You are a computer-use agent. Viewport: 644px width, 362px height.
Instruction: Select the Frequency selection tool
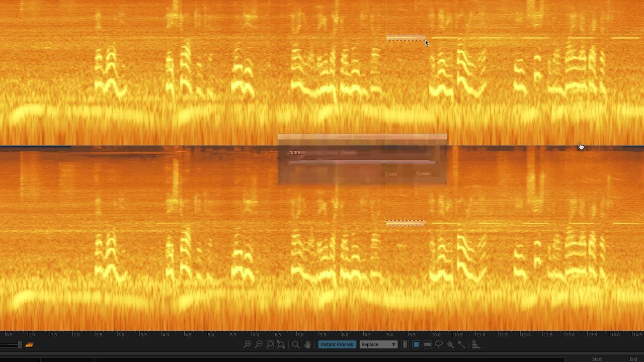point(427,344)
